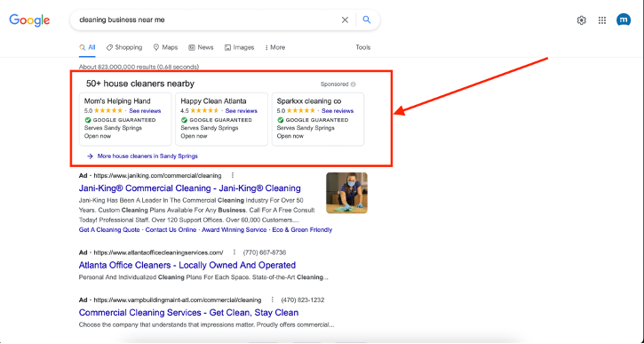Open Atlanta Office Cleaners ad title

187,265
